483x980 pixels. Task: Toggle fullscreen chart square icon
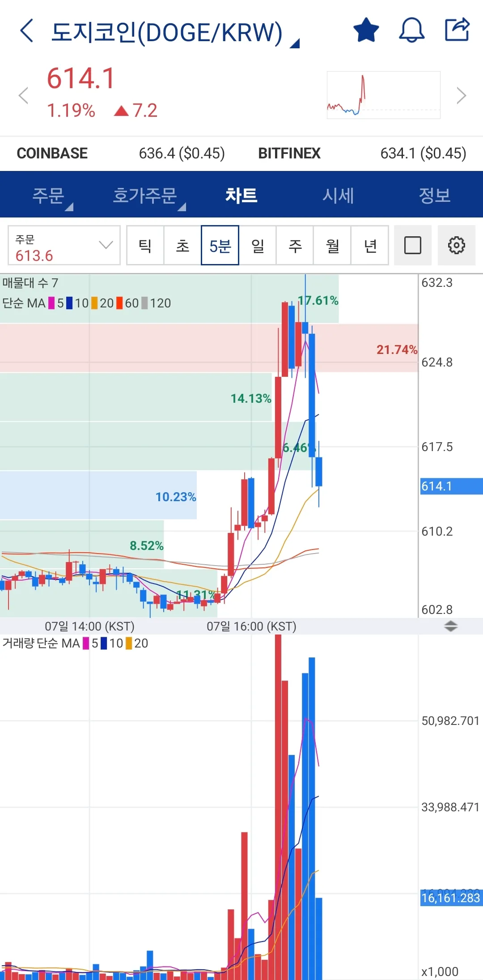pyautogui.click(x=413, y=245)
